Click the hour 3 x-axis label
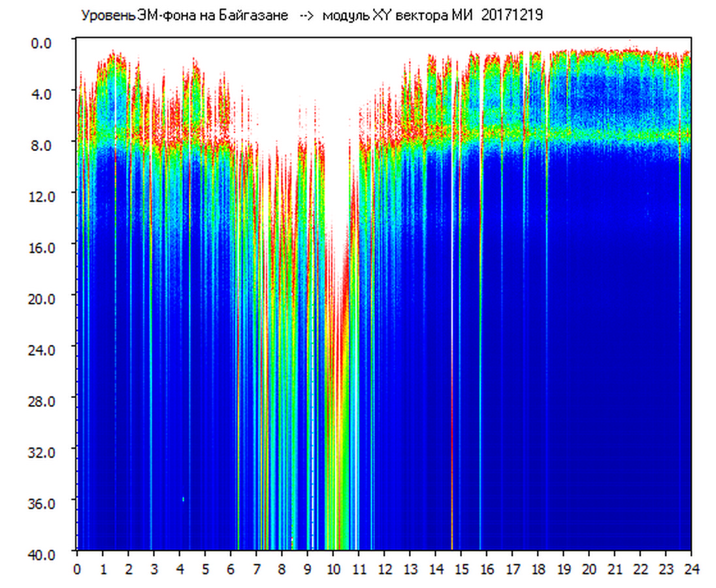Image resolution: width=716 pixels, height=588 pixels. click(154, 568)
